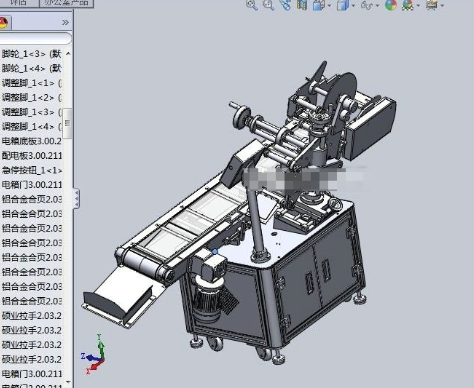The image size is (474, 388).
Task: Click the Display Style icon
Action: pos(342,5)
